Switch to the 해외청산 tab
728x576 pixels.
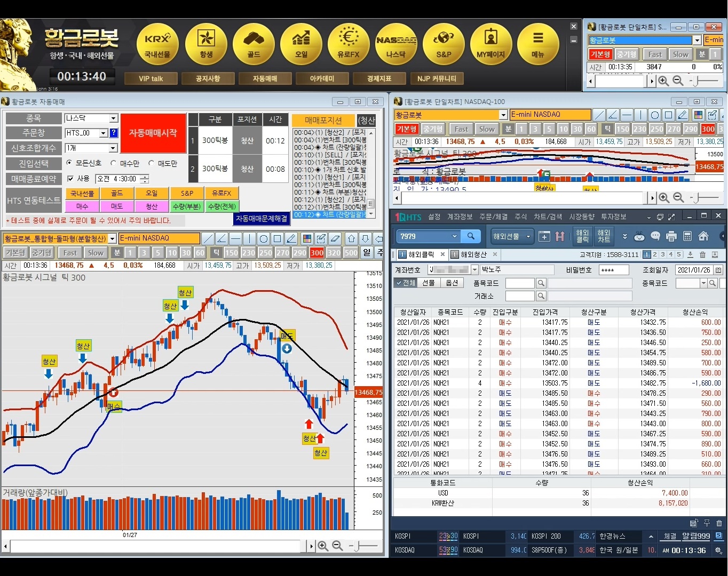click(x=473, y=255)
